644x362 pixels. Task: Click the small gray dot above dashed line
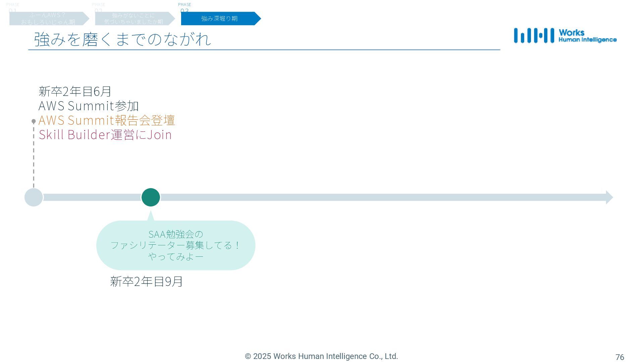pyautogui.click(x=34, y=121)
